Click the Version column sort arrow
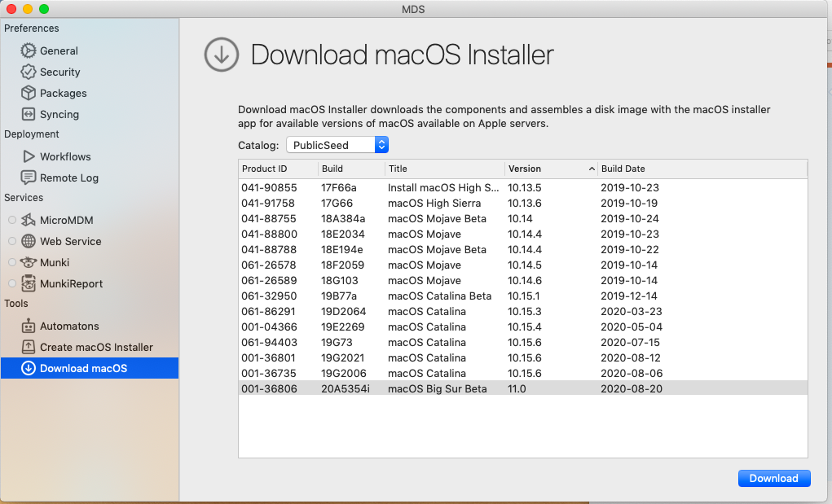 tap(592, 169)
